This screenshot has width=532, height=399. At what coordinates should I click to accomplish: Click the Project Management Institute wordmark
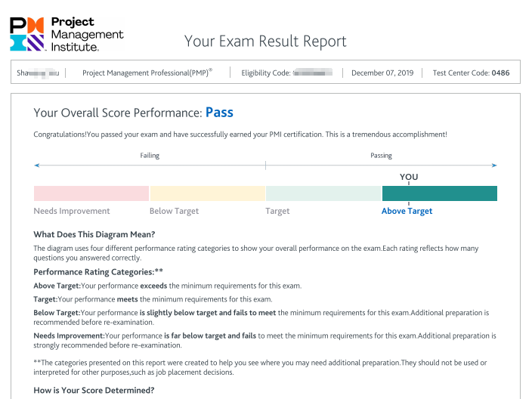click(x=86, y=35)
